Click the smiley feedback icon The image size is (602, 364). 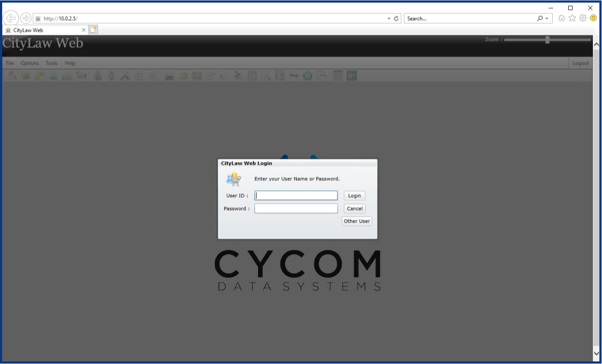click(x=593, y=18)
